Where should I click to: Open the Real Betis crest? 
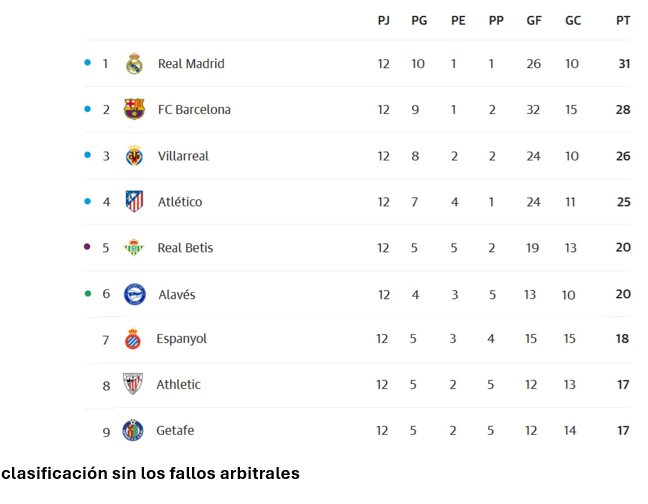point(133,247)
